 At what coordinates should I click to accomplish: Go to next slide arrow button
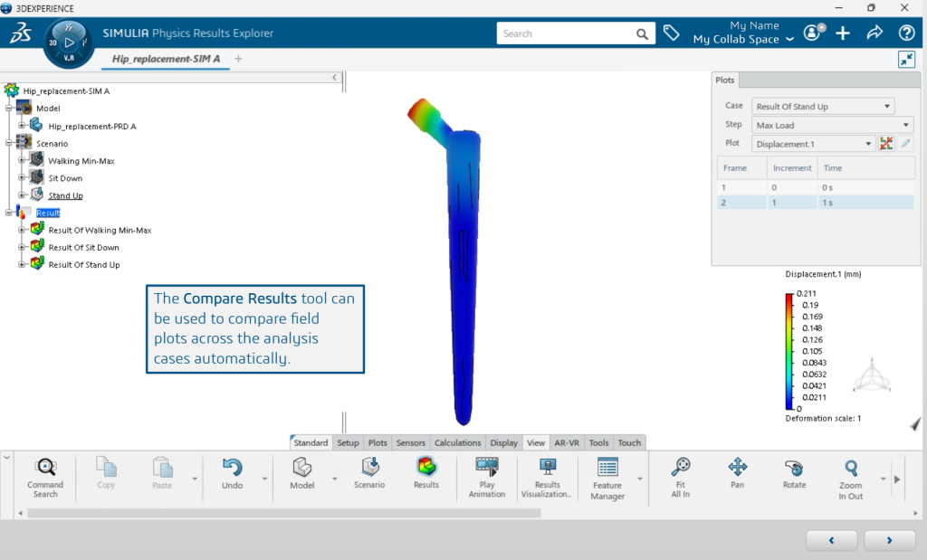tap(889, 540)
